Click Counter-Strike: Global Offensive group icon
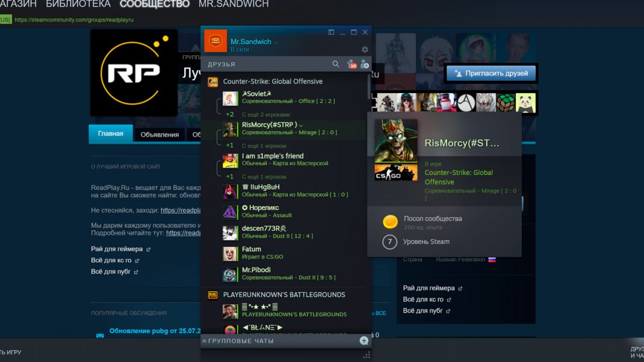The width and height of the screenshot is (644, 362). point(212,82)
